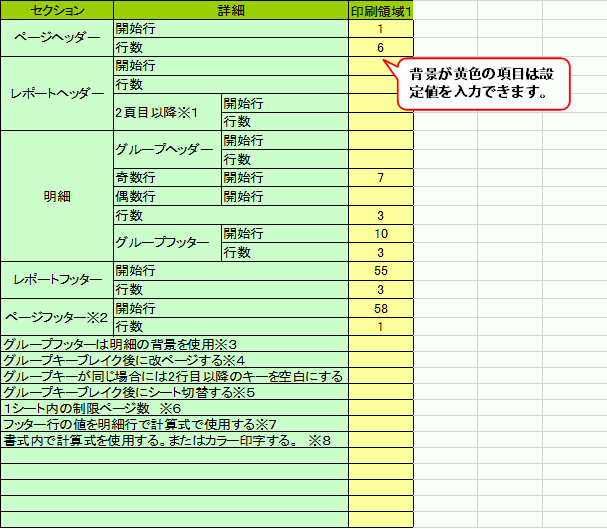Select レポートフッター 行数 value cell showing 3
The width and height of the screenshot is (607, 529).
(x=381, y=289)
